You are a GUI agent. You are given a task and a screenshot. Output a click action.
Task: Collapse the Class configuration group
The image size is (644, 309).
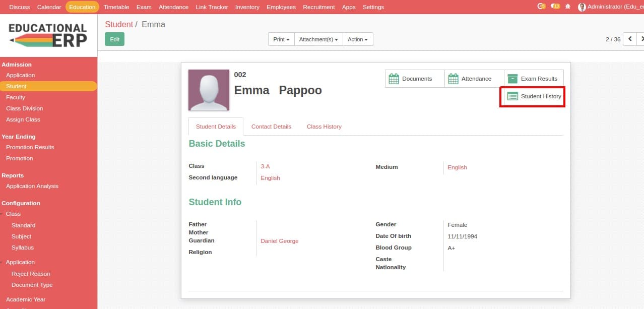[x=13, y=214]
